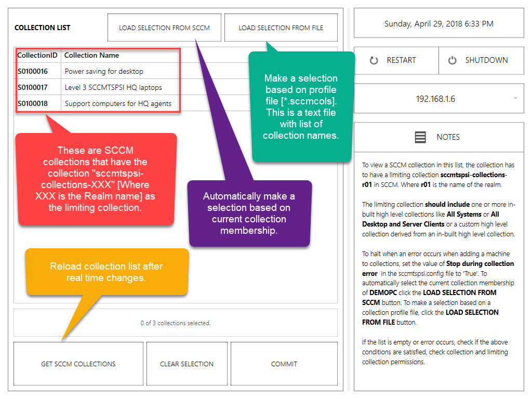Click the restart circular arrow icon
This screenshot has width=532, height=399.
(x=374, y=60)
